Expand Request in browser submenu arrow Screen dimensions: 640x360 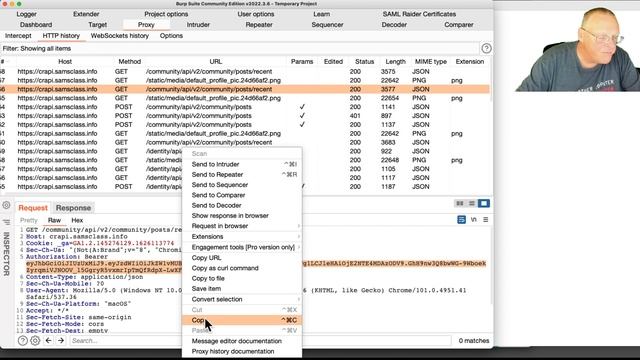tap(299, 226)
